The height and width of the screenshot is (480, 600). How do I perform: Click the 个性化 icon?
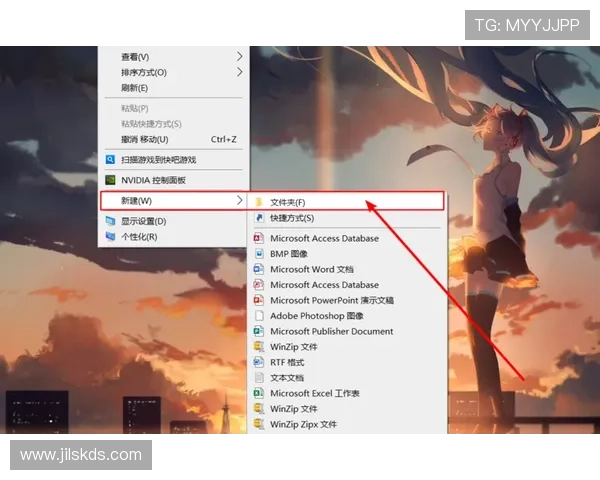111,237
